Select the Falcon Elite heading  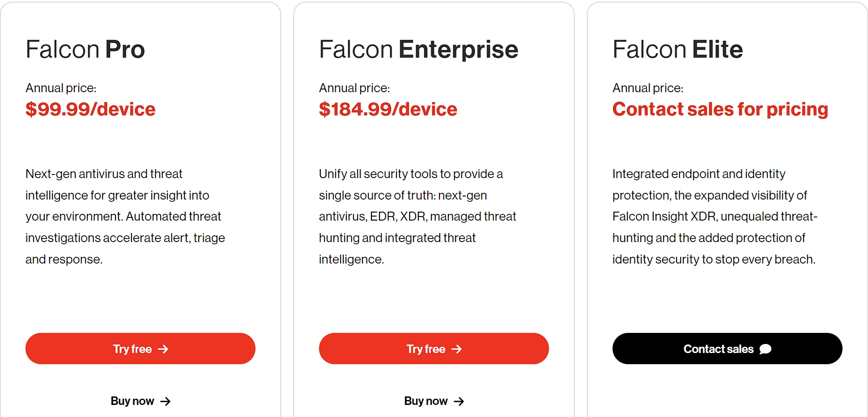pos(678,49)
